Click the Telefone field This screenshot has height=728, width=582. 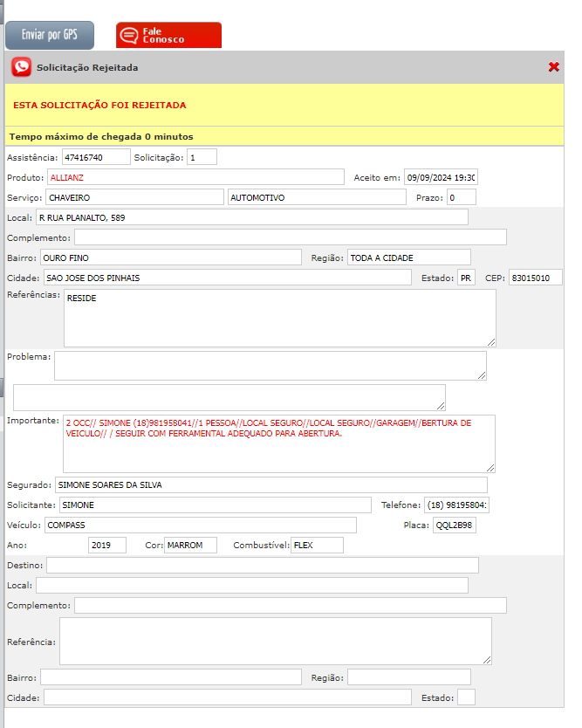pos(456,505)
